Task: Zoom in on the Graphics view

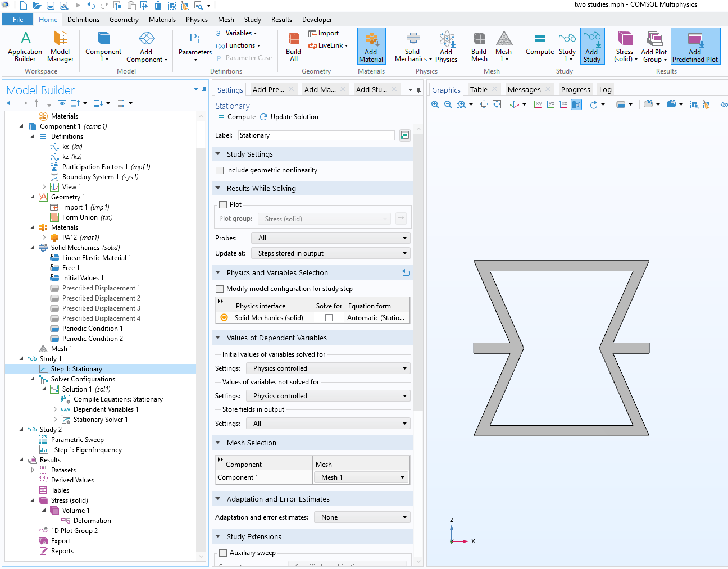Action: pos(435,104)
